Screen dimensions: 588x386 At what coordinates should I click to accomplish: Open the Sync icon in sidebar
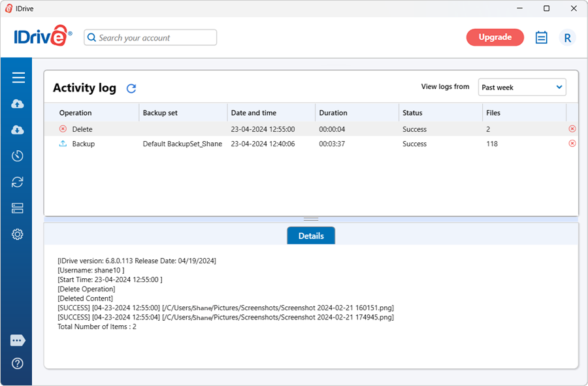pos(18,182)
